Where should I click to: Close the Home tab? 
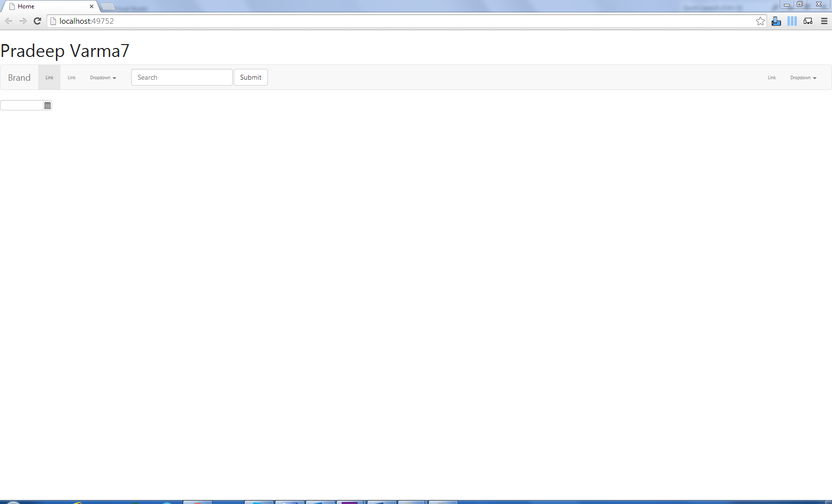92,6
